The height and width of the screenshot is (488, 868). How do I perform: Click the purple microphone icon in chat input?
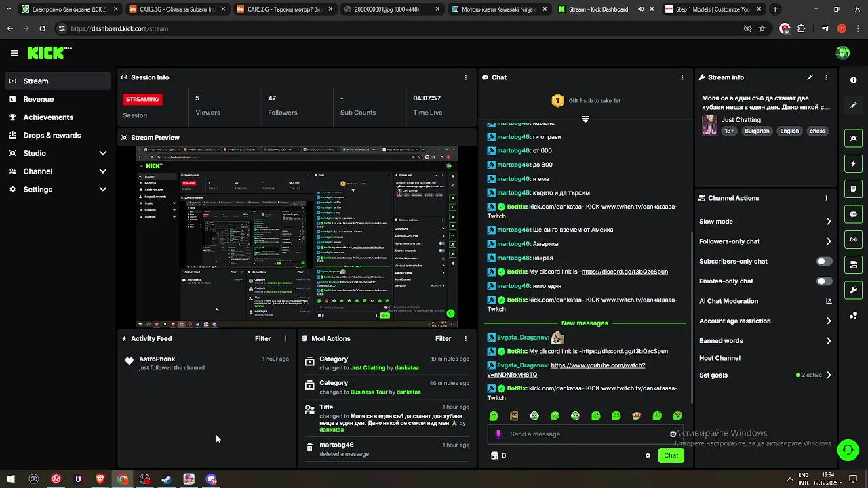498,434
